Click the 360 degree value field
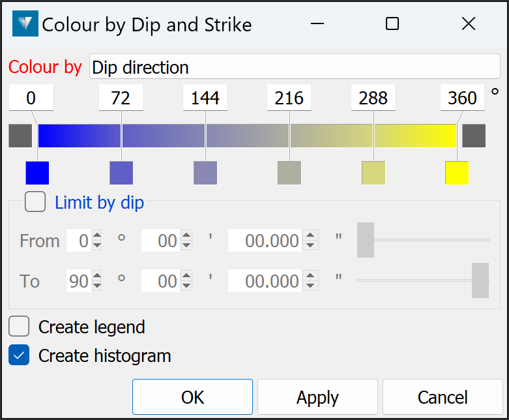The width and height of the screenshot is (509, 420). [463, 98]
